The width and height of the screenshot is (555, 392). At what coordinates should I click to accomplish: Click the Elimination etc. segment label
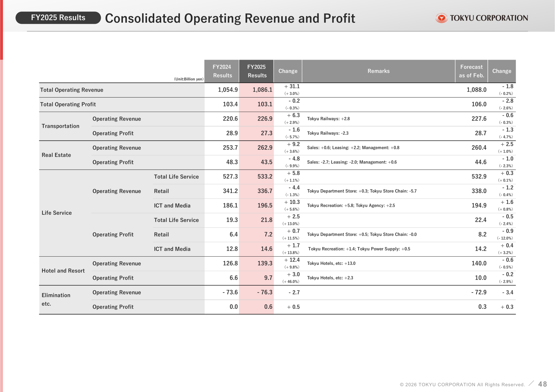[56, 299]
